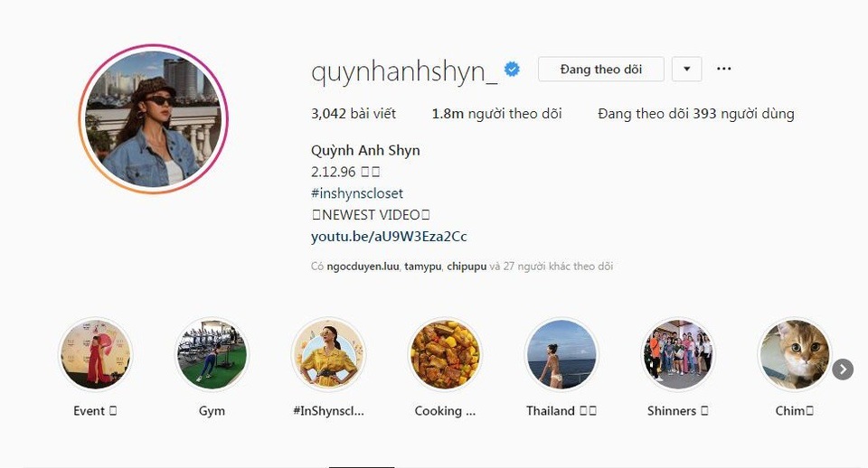The image size is (868, 468).
Task: Expand suggested accounts dropdown arrow
Action: pos(687,70)
